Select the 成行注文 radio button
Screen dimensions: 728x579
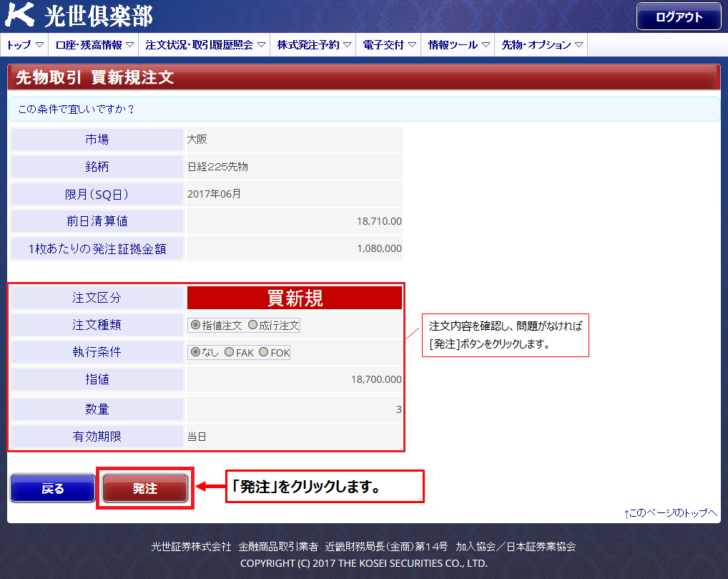[252, 325]
